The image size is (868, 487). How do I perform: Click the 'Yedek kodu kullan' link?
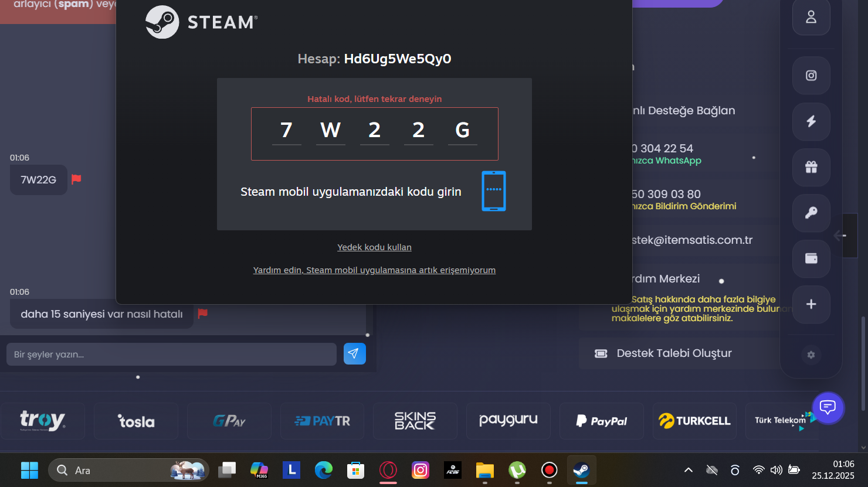click(374, 247)
